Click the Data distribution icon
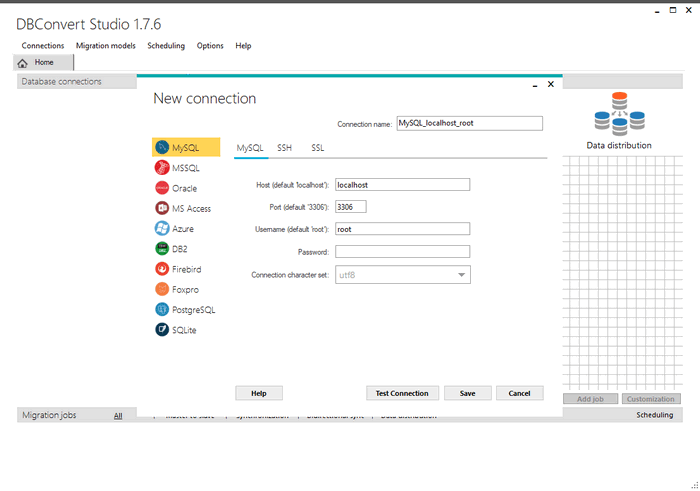This screenshot has width=700, height=491. tap(618, 113)
